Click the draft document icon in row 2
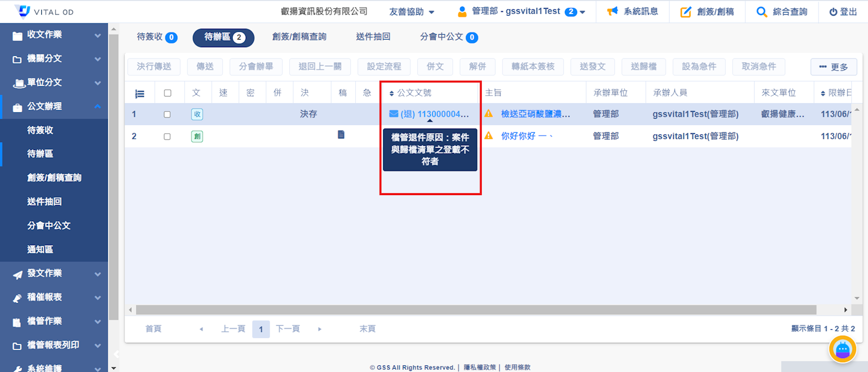 341,135
